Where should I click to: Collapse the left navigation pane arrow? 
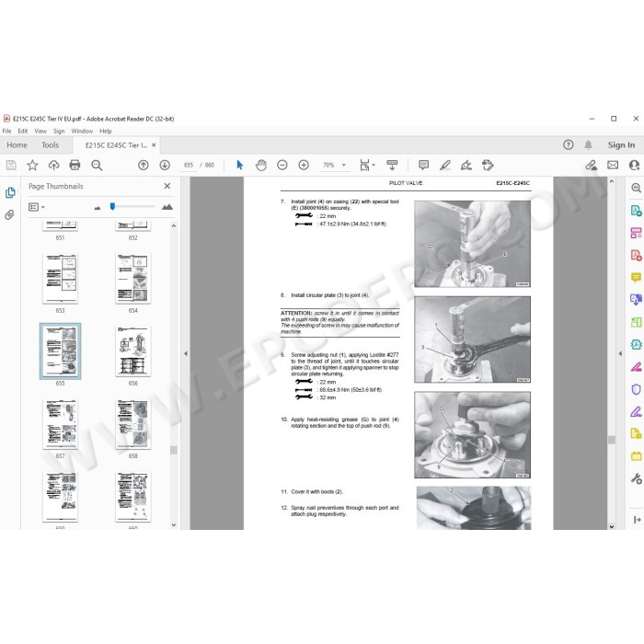(186, 353)
